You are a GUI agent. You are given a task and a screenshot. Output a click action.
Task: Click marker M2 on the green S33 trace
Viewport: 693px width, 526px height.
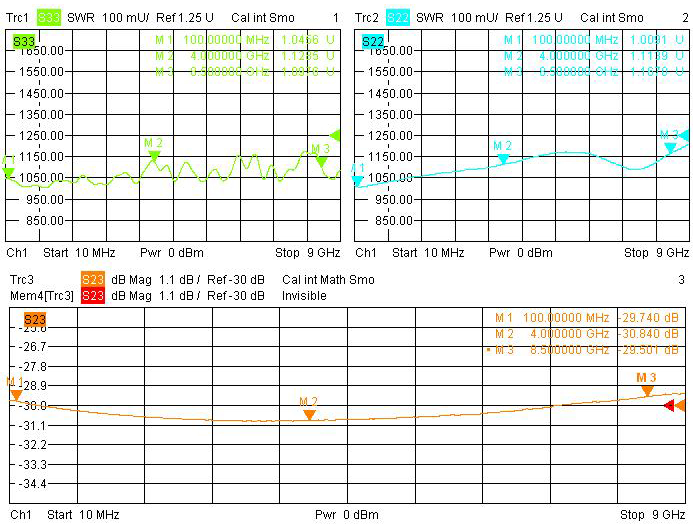click(154, 155)
